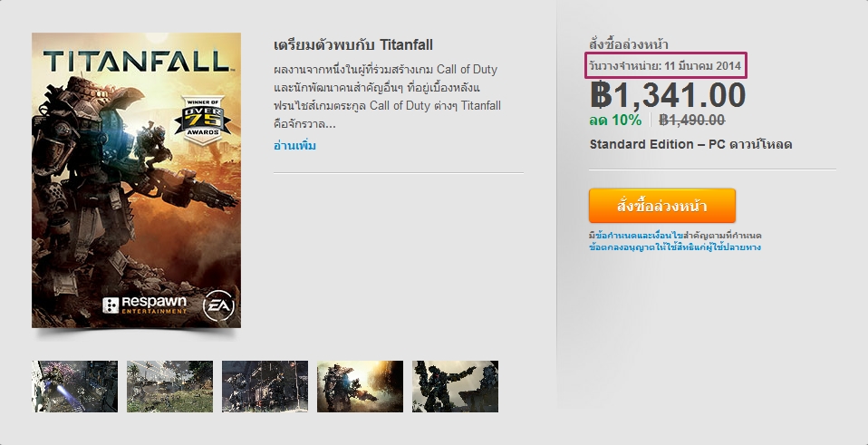The image size is (868, 445).
Task: Open the second thumbnail showing the grassy battlefield
Action: (x=170, y=386)
